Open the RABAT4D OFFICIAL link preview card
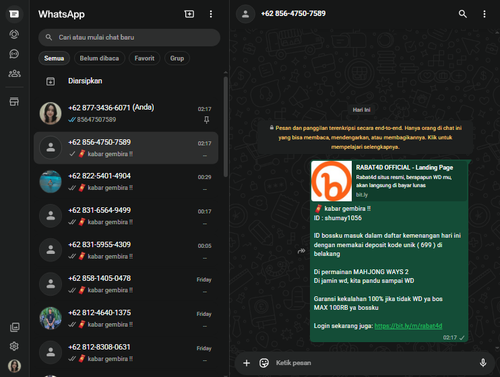This screenshot has height=377, width=500. 389,181
